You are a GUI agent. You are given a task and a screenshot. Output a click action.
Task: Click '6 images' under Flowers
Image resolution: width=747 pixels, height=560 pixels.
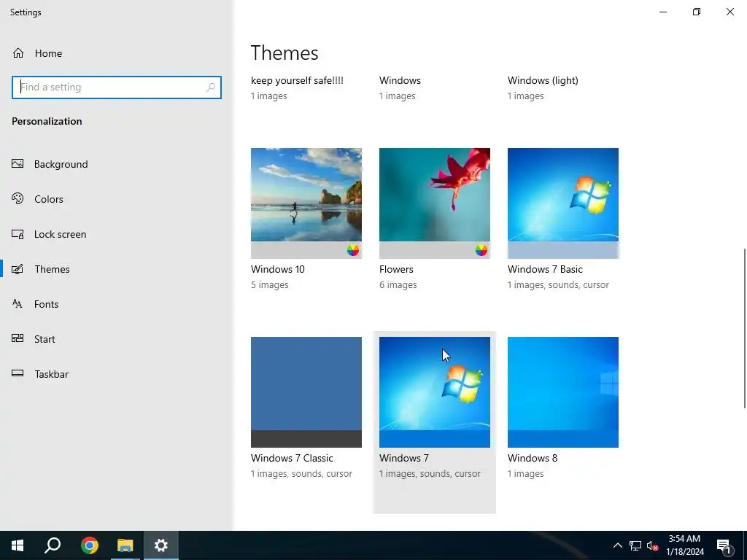[398, 285]
